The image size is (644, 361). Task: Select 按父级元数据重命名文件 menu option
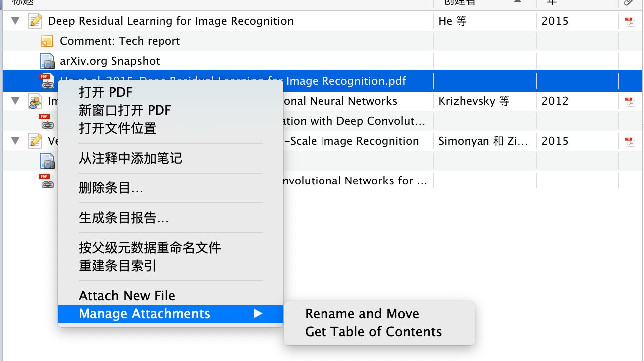(150, 248)
